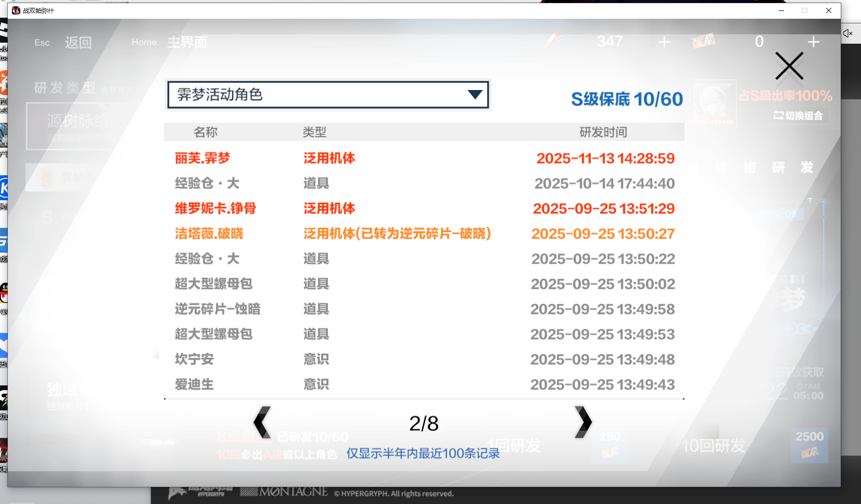The image size is (861, 504).
Task: Click 意识 in the 坎宁安 row
Action: 316,359
